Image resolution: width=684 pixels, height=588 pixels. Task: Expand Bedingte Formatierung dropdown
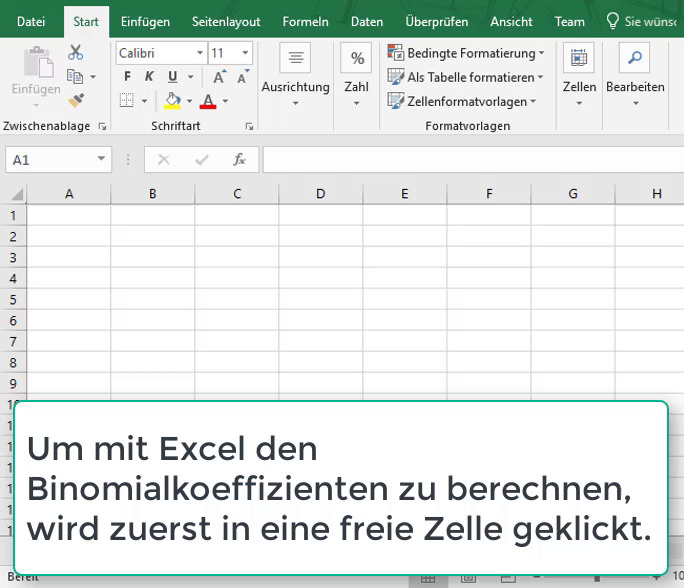(x=541, y=53)
